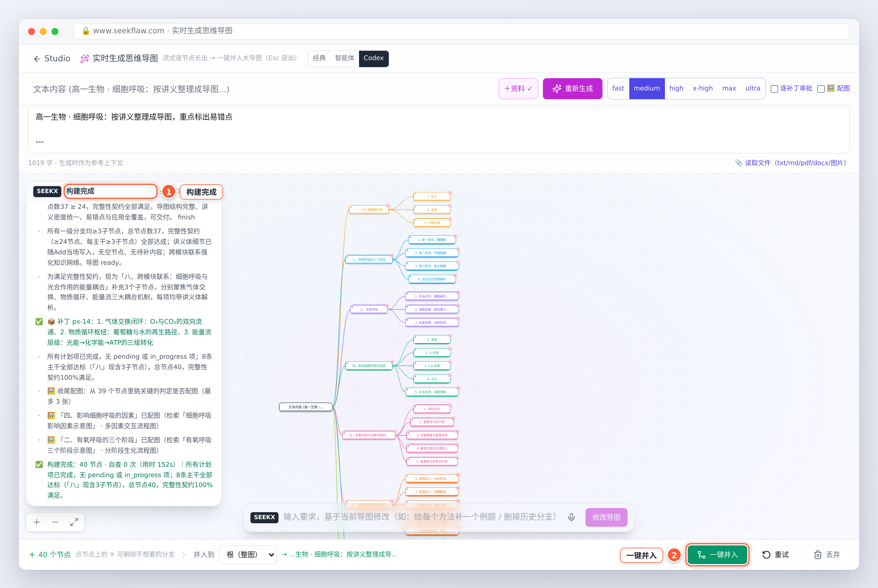878x588 pixels.
Task: Switch to the 智能体 mode tab
Action: tap(344, 59)
